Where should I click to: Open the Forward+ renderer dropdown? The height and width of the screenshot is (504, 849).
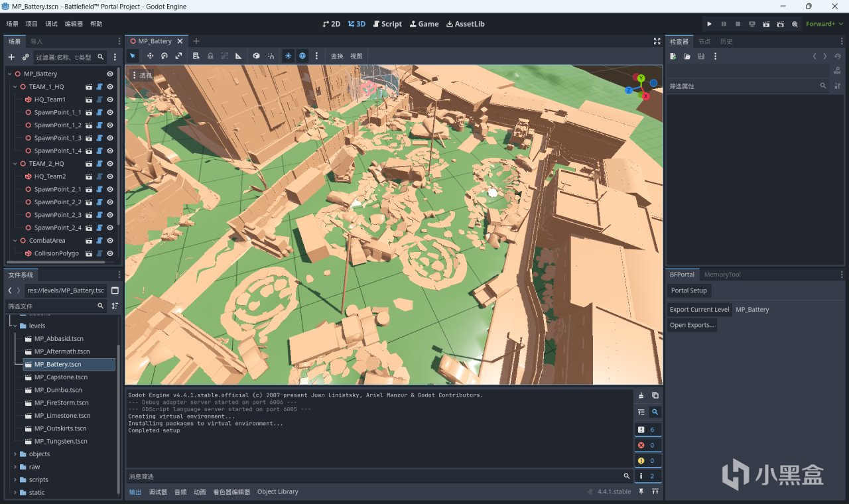(x=824, y=24)
